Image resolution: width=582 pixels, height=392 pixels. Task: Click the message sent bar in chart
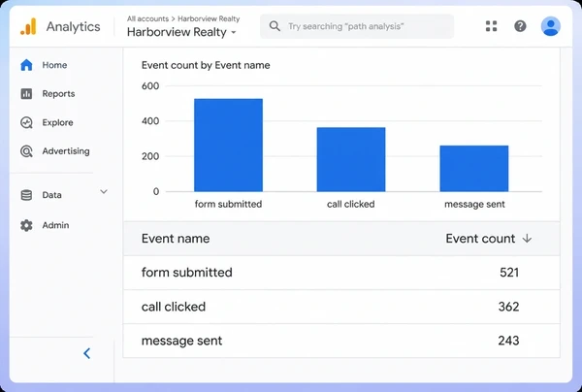click(x=474, y=169)
